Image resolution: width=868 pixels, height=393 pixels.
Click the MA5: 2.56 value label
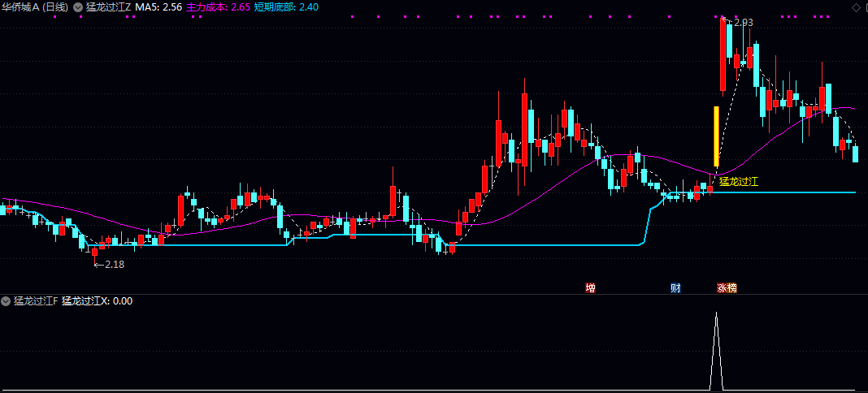pyautogui.click(x=158, y=8)
